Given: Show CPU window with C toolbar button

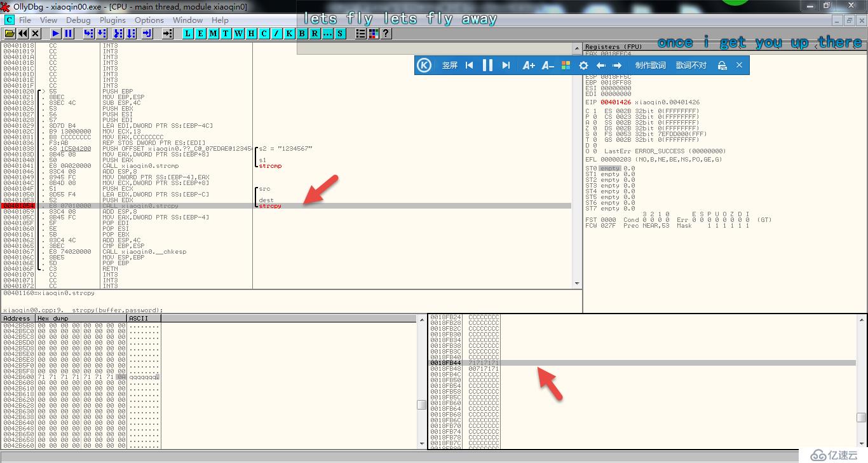Looking at the screenshot, I should point(264,33).
